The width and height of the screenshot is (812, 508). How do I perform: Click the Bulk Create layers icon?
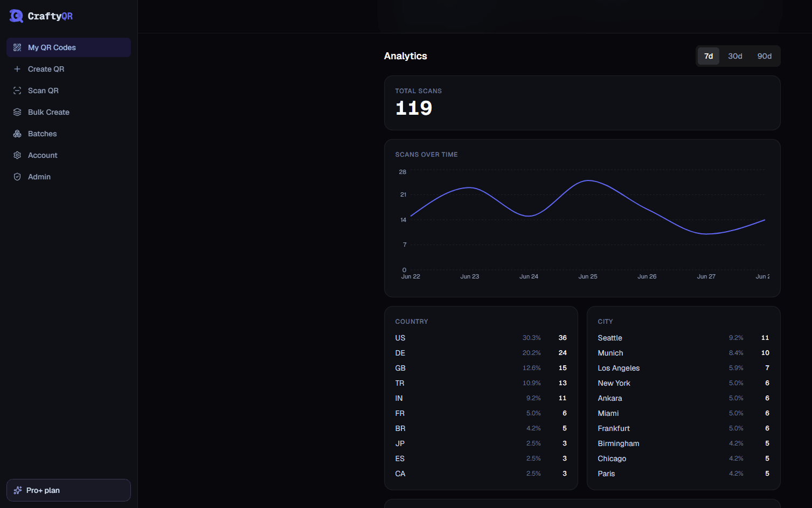pyautogui.click(x=17, y=112)
